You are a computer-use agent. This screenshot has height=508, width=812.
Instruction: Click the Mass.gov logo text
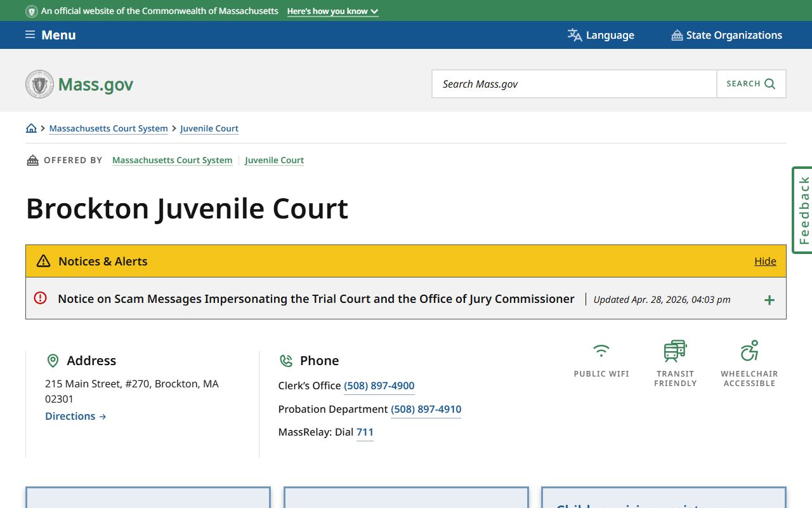click(96, 84)
